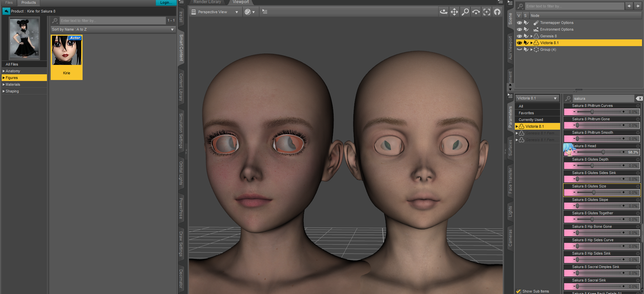
Task: Show the hidden Group (4) node
Action: [x=520, y=49]
